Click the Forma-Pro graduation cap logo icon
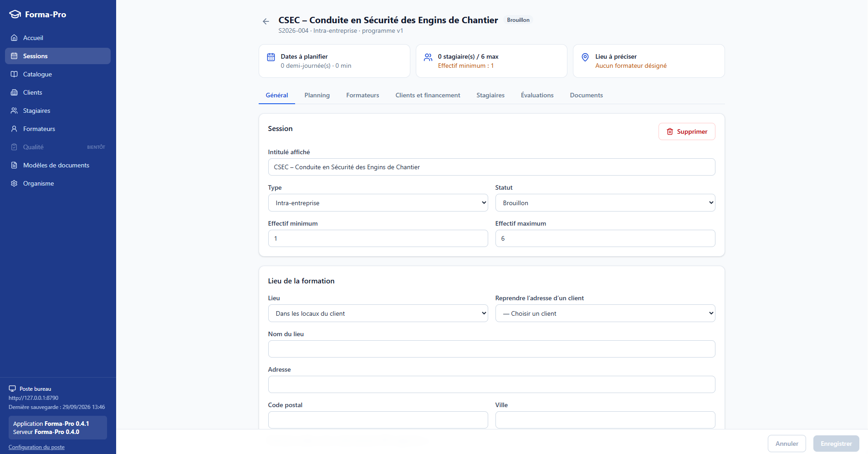The image size is (868, 454). pyautogui.click(x=15, y=14)
